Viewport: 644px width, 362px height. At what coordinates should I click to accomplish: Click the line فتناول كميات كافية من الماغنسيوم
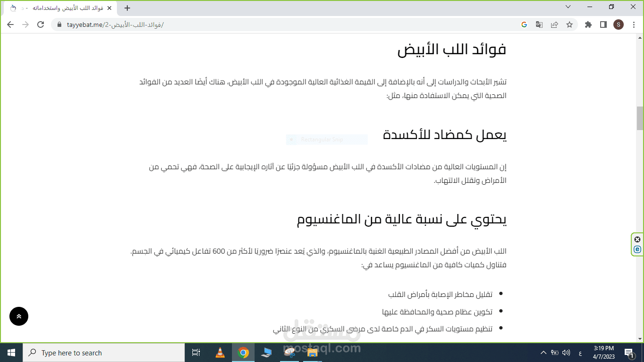(x=434, y=265)
